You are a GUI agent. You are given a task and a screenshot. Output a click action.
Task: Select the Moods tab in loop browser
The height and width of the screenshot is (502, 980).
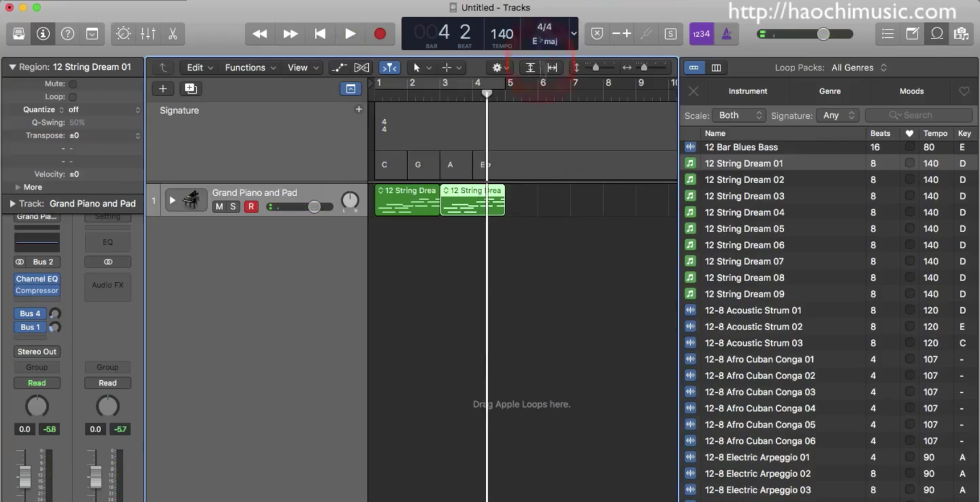point(911,91)
